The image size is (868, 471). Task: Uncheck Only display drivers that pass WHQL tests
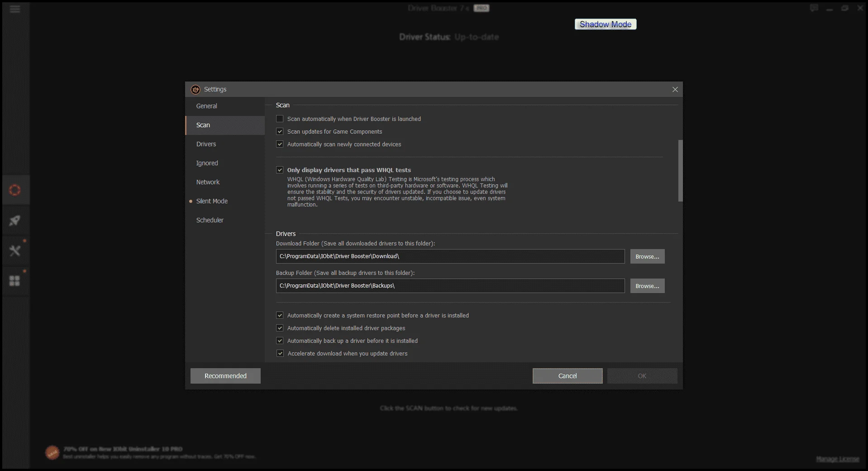[280, 170]
